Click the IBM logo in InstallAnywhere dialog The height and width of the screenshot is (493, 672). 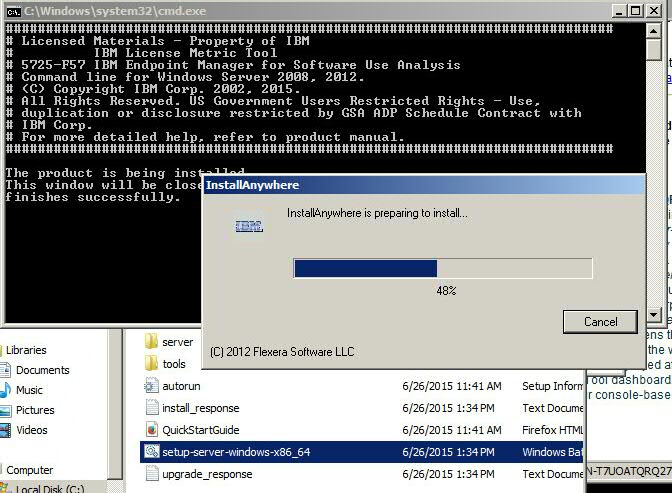tap(248, 226)
